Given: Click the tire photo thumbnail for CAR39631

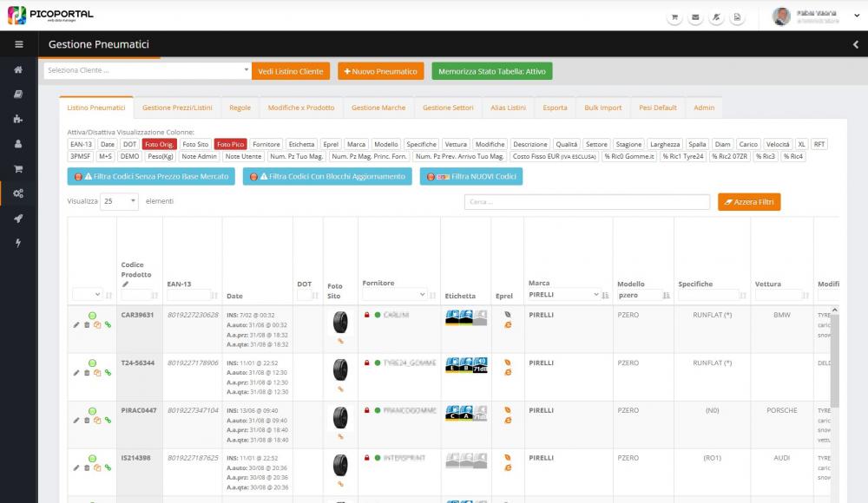Looking at the screenshot, I should pos(340,322).
